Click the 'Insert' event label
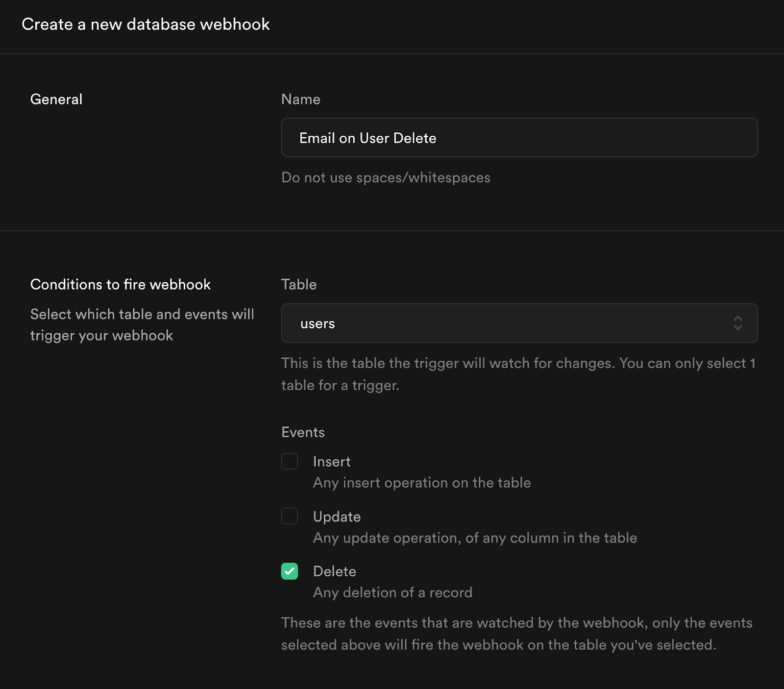784x689 pixels. [332, 462]
